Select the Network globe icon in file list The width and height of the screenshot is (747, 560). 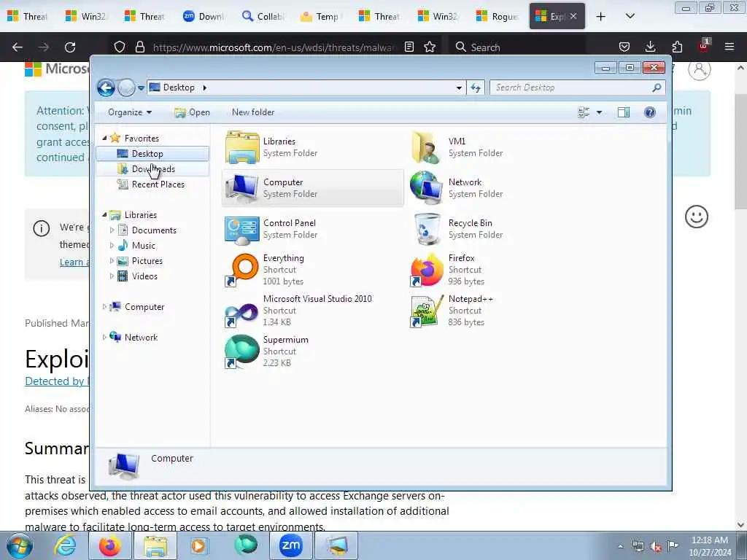pos(426,188)
